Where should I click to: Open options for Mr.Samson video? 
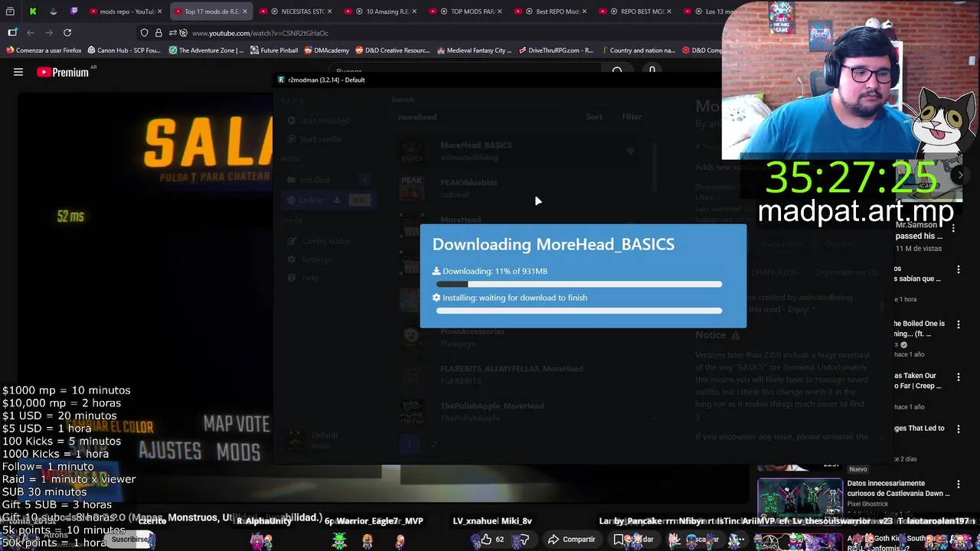(x=953, y=228)
